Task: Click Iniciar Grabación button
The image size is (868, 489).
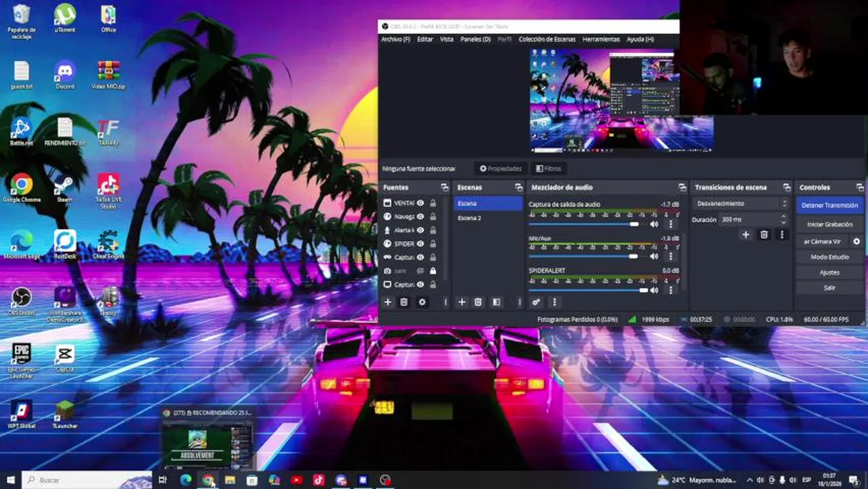Action: tap(829, 224)
